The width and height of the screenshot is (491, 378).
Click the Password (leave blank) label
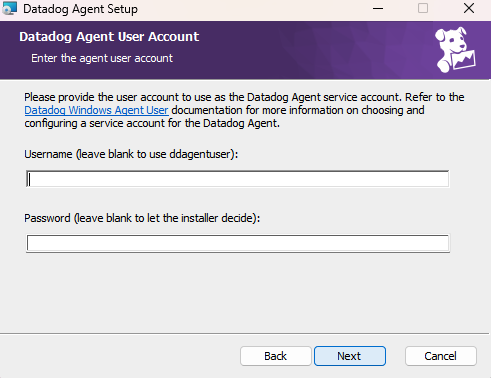pos(142,218)
